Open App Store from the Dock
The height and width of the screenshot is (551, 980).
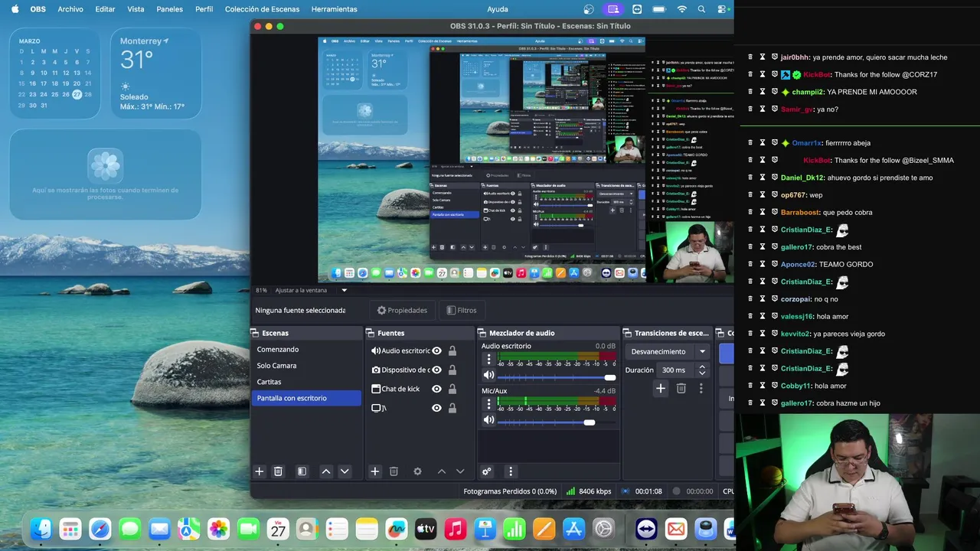pyautogui.click(x=573, y=529)
